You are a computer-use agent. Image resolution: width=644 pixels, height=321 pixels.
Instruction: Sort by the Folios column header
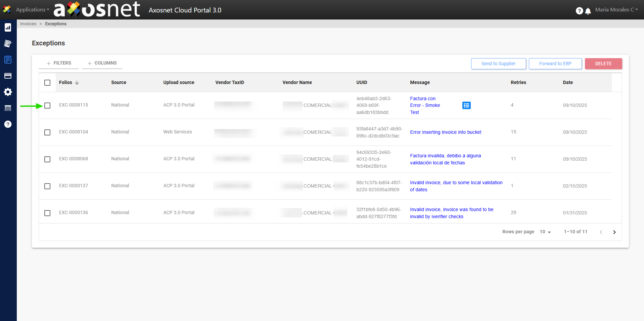[x=66, y=82]
